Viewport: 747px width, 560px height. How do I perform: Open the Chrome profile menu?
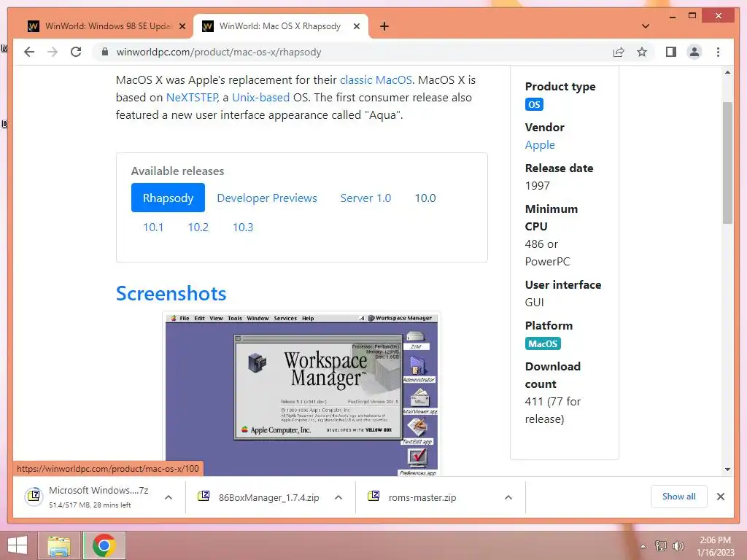click(694, 52)
